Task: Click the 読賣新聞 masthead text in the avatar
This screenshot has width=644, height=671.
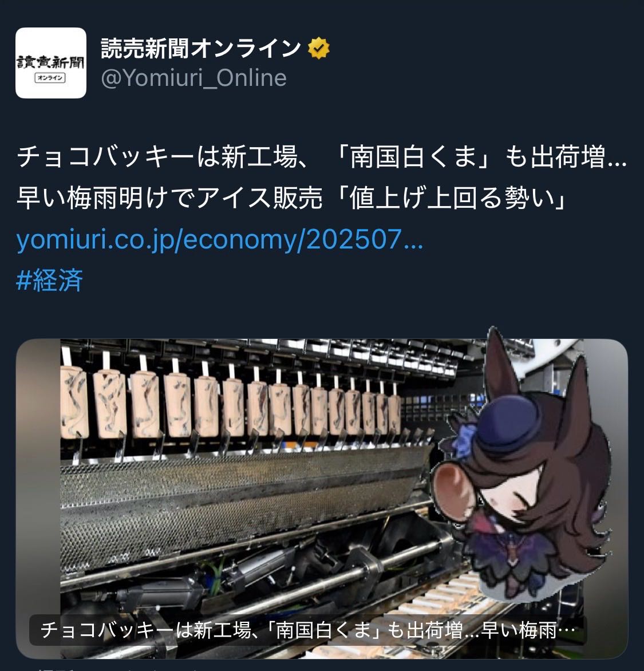Action: pos(50,62)
